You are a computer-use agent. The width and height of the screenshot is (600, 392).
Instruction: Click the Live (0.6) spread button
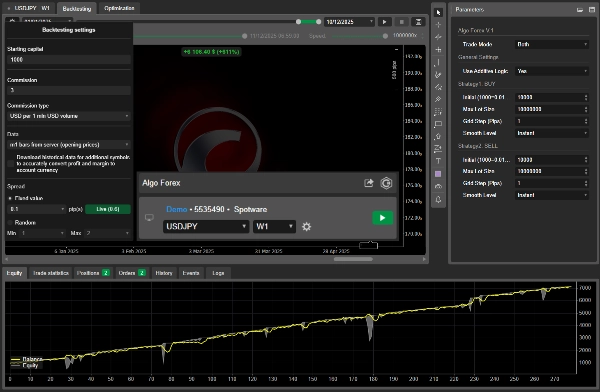click(108, 209)
